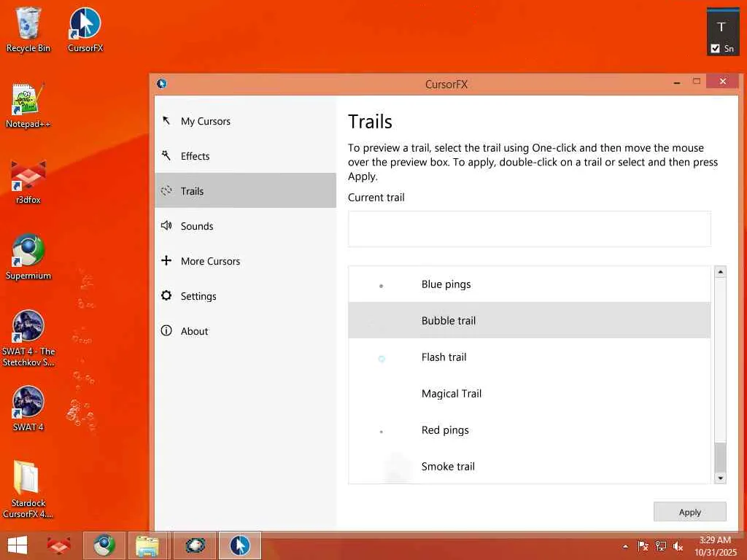Click the Smoke trail preview thumbnail
This screenshot has height=560, width=747.
tap(398, 467)
